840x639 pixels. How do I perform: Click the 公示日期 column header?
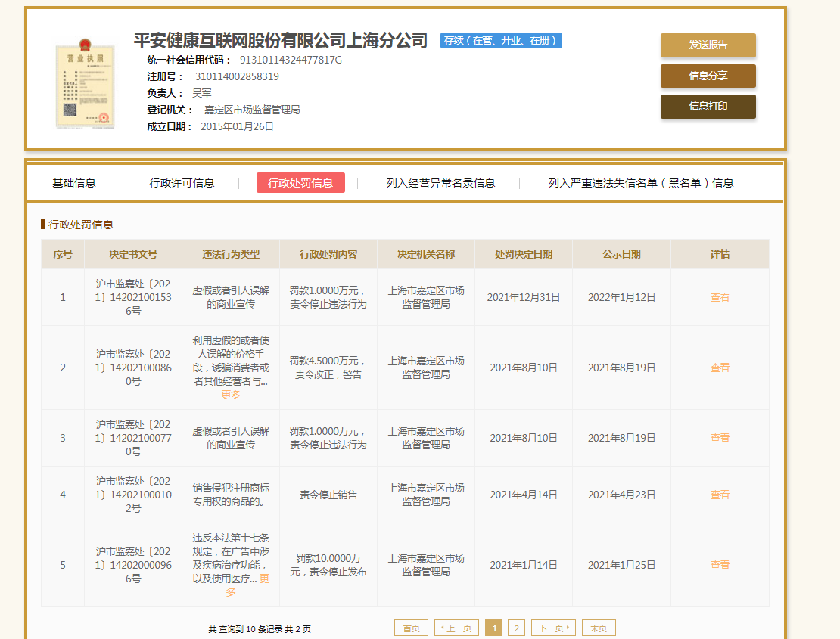pos(621,254)
